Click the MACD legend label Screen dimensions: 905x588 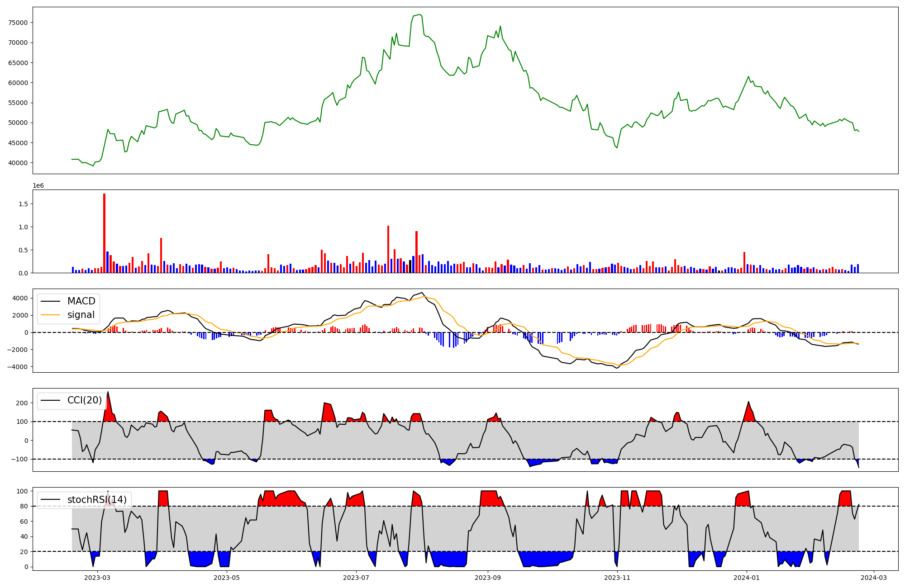pyautogui.click(x=81, y=301)
